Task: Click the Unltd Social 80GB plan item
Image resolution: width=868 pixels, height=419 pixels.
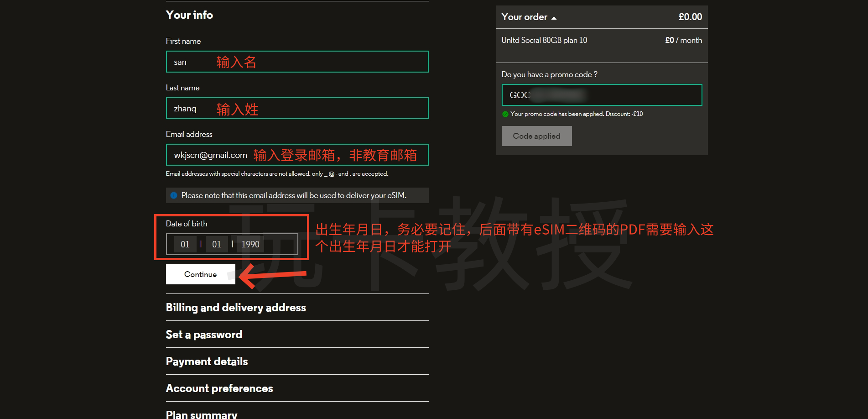Action: (544, 40)
